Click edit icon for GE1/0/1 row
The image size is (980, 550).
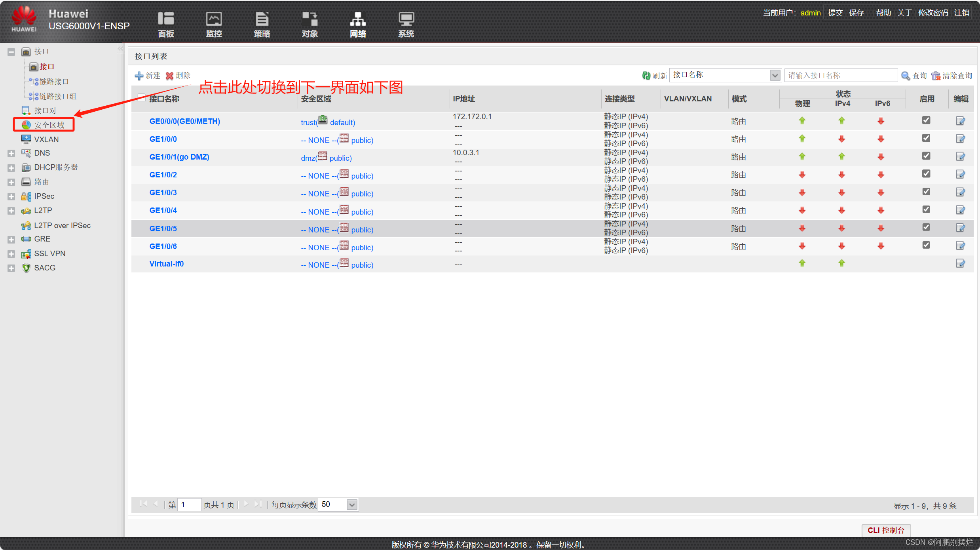[960, 156]
